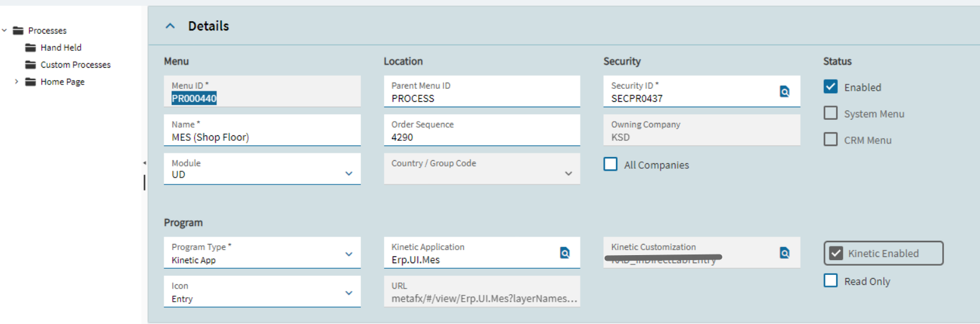Image resolution: width=980 pixels, height=324 pixels.
Task: Open the Kinetic Customization search lookup icon
Action: point(785,253)
